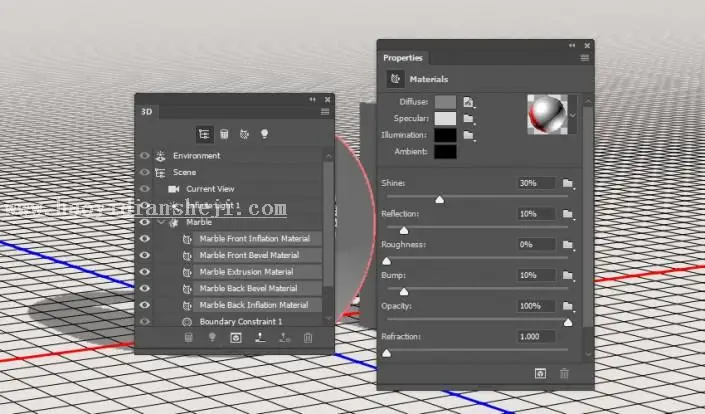
Task: Switch to the 3D panel tab
Action: tap(147, 112)
